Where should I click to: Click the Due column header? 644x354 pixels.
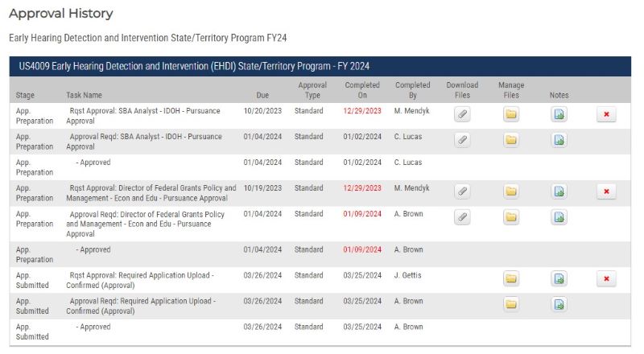[251, 95]
